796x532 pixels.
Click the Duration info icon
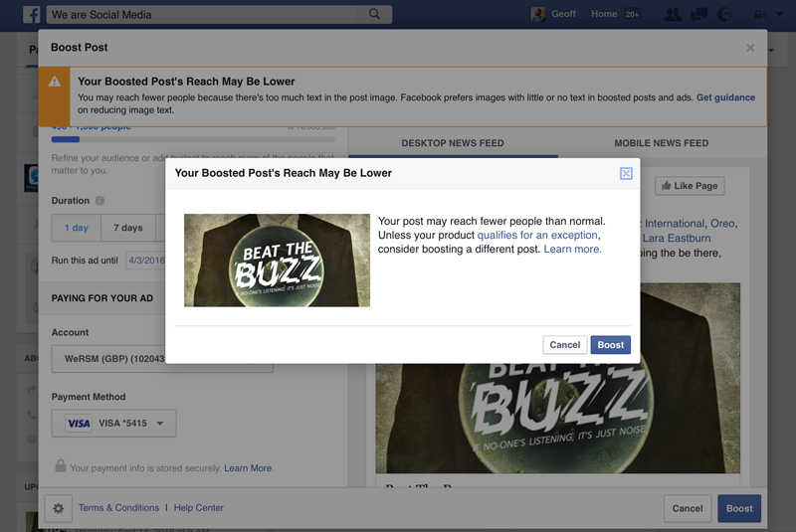click(x=100, y=201)
